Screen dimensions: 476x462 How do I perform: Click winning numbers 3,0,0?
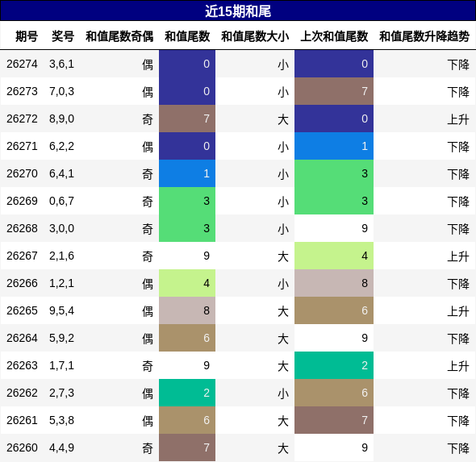pos(61,228)
